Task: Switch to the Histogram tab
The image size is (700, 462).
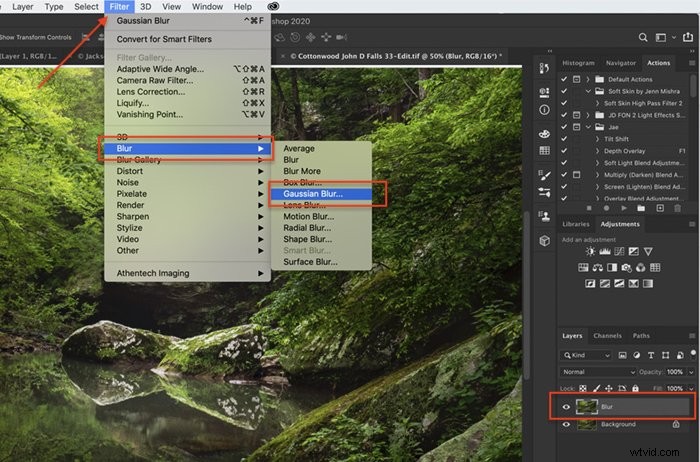Action: pyautogui.click(x=578, y=63)
